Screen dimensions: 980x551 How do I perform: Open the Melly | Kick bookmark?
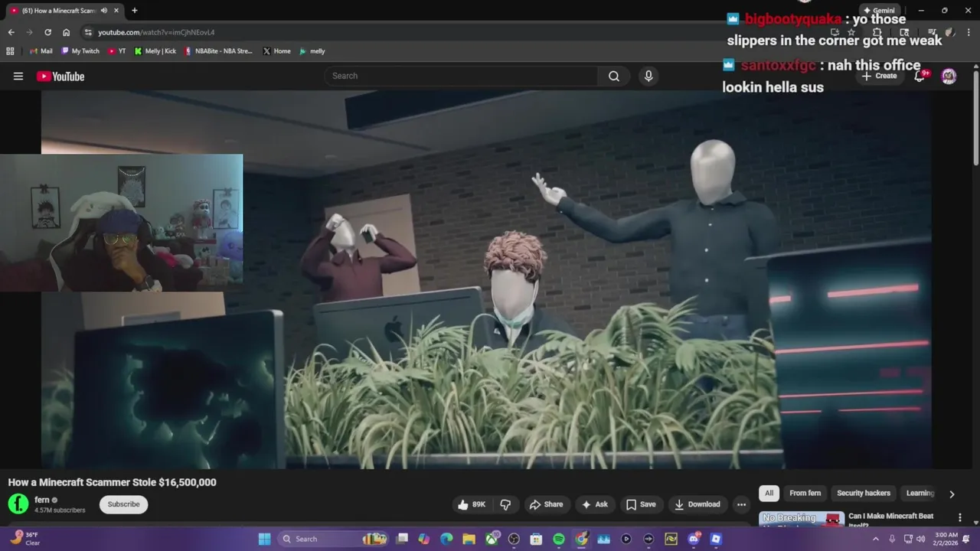[x=155, y=51]
